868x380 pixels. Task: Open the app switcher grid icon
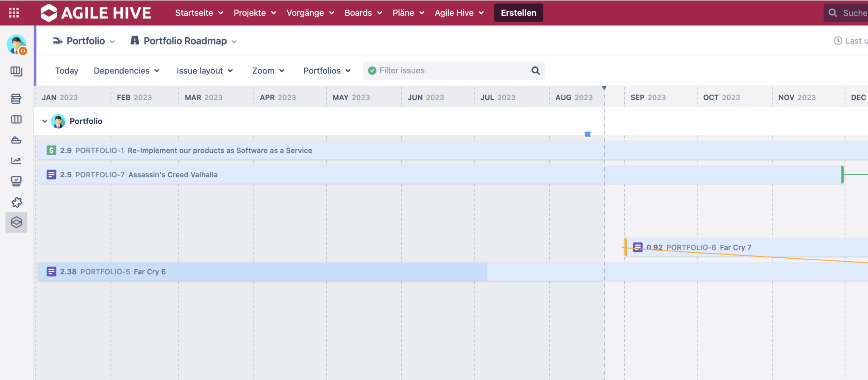click(14, 13)
